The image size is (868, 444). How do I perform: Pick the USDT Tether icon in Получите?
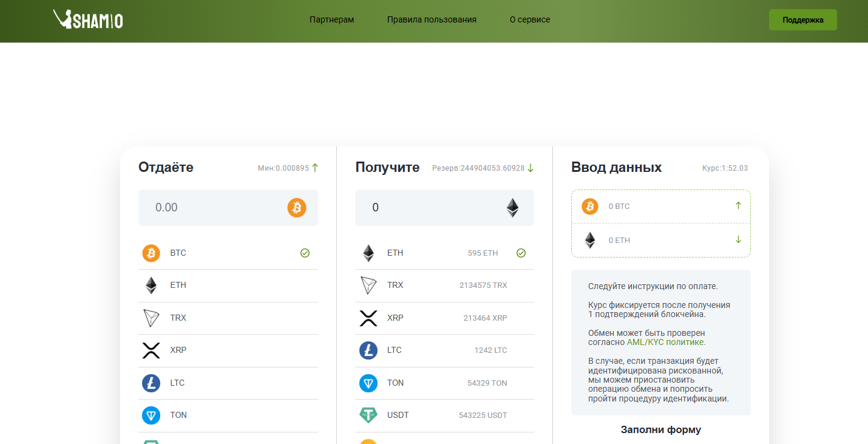coord(368,415)
